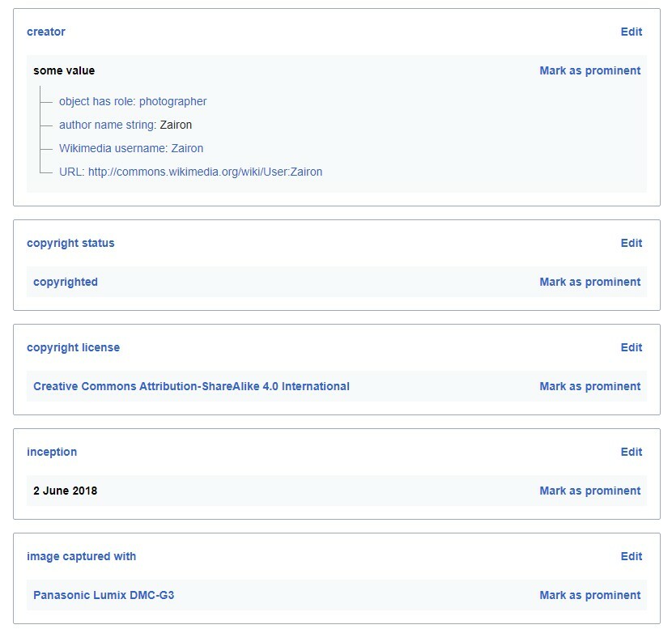672x629 pixels.
Task: Mark copyrighted as prominent
Action: click(x=589, y=282)
